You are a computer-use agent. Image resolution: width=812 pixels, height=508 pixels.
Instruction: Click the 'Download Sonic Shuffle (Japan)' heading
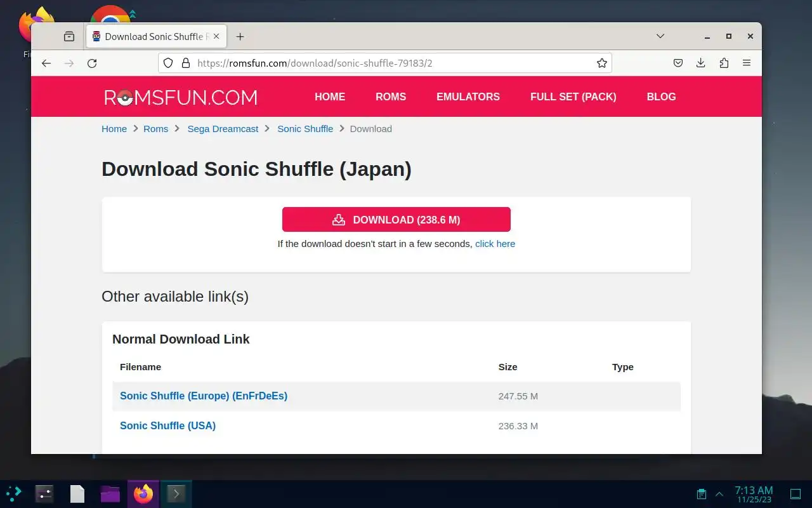256,169
